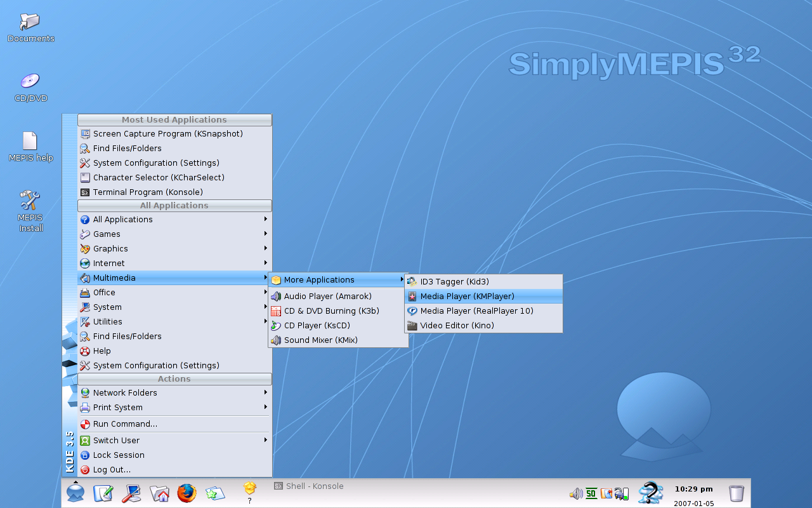Open the Documents desktop folder
This screenshot has width=812, height=508.
coord(30,28)
